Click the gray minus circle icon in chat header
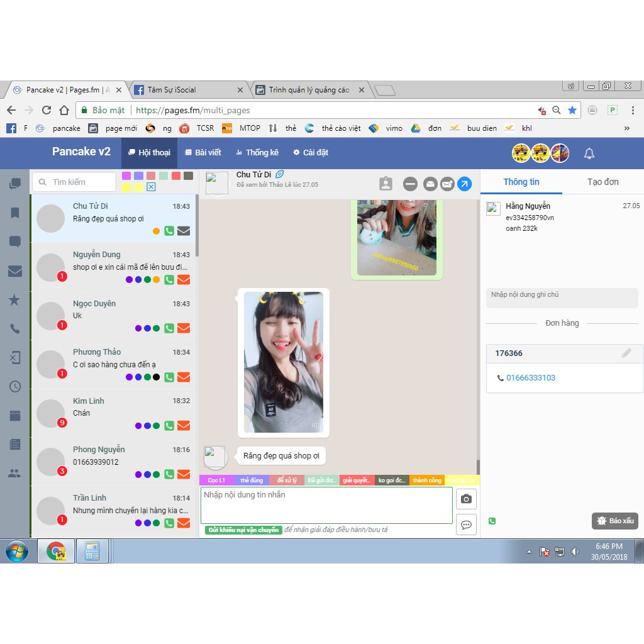This screenshot has height=644, width=644. pyautogui.click(x=410, y=184)
